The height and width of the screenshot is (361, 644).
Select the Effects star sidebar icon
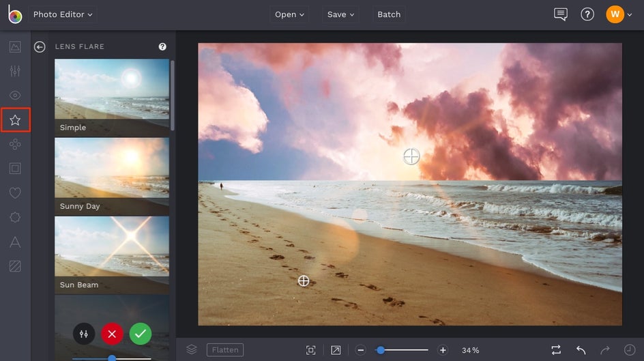[x=15, y=120]
